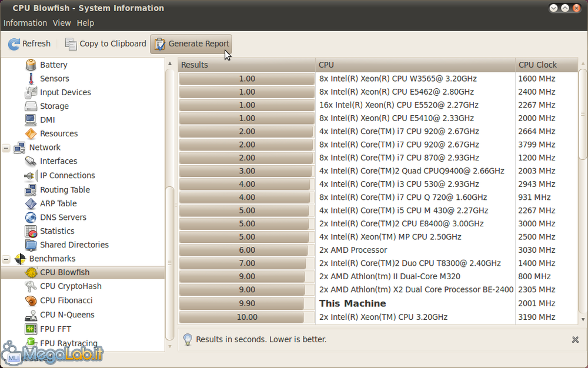Viewport: 588px width, 368px height.
Task: Dismiss the 'Lower is better' hint bar
Action: pyautogui.click(x=575, y=340)
